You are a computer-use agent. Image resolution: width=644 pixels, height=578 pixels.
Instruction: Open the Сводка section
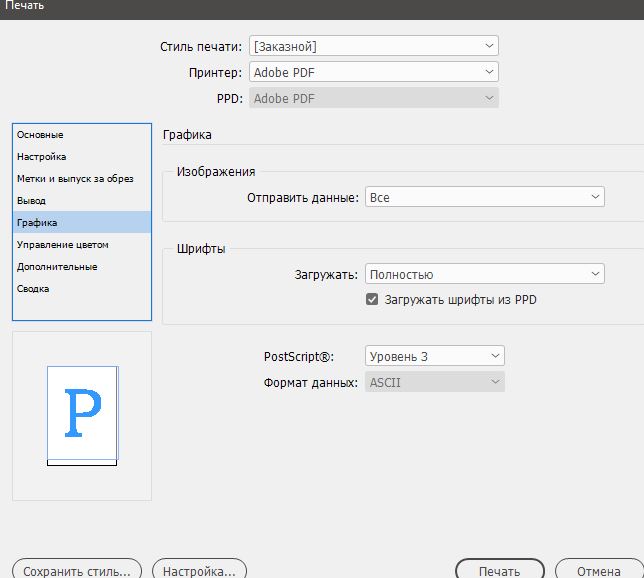[82, 288]
